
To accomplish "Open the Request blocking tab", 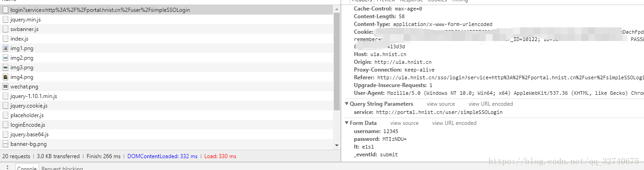I will (62, 168).
